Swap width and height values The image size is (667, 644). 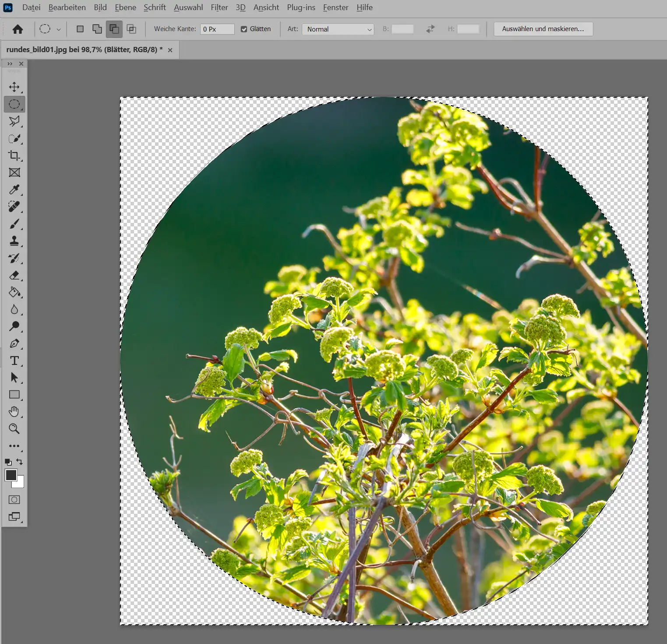pos(431,29)
